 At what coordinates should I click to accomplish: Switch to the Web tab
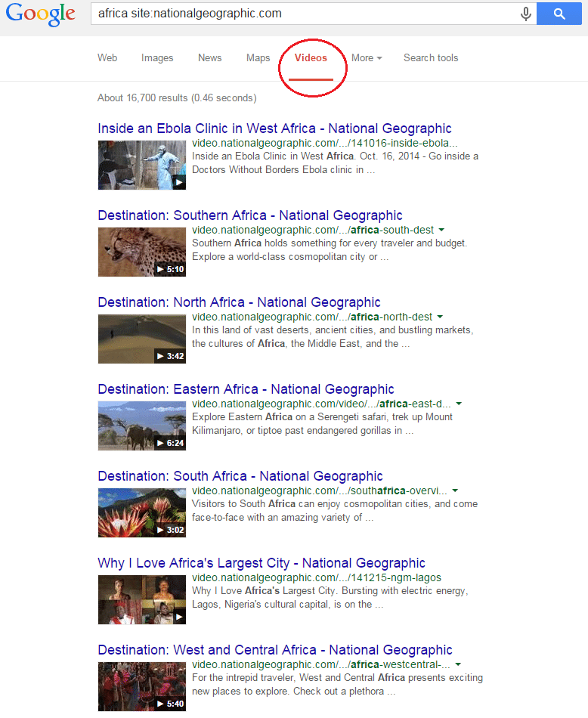point(107,58)
